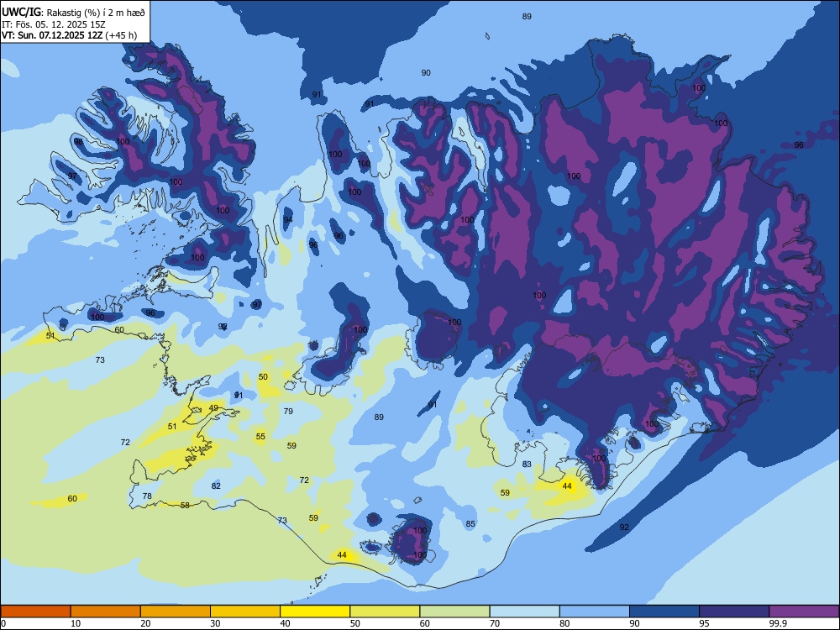Click the '55' humidity value on the map

260,437
